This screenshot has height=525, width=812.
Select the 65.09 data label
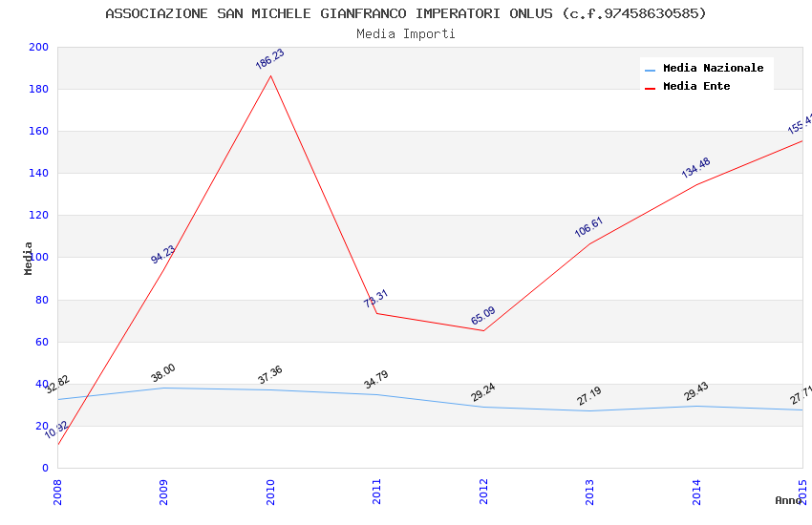coord(483,316)
